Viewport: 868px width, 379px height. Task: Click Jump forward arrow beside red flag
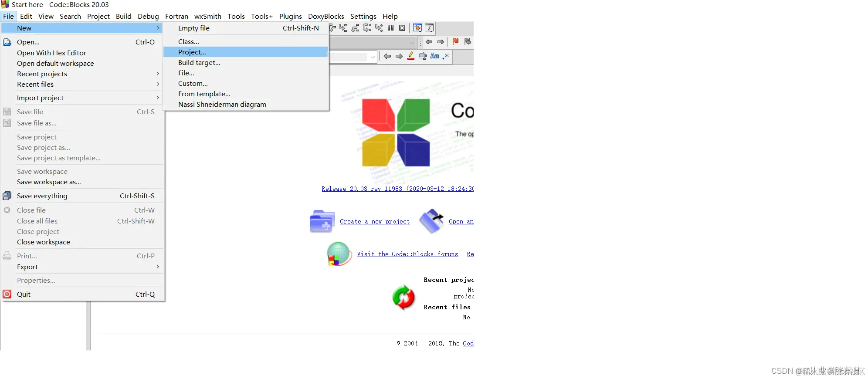click(x=441, y=42)
